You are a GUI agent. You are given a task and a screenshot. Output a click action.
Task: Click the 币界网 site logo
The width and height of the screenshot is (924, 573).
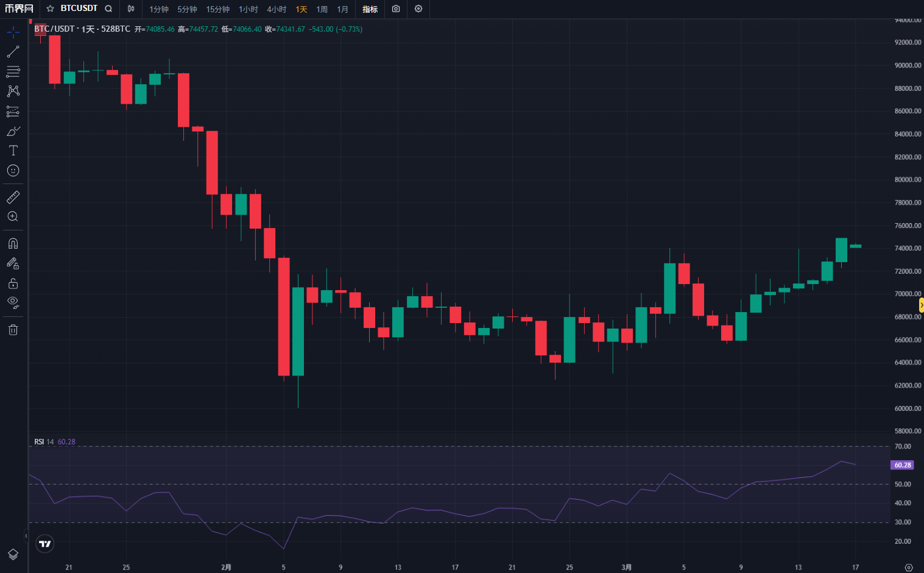click(19, 9)
